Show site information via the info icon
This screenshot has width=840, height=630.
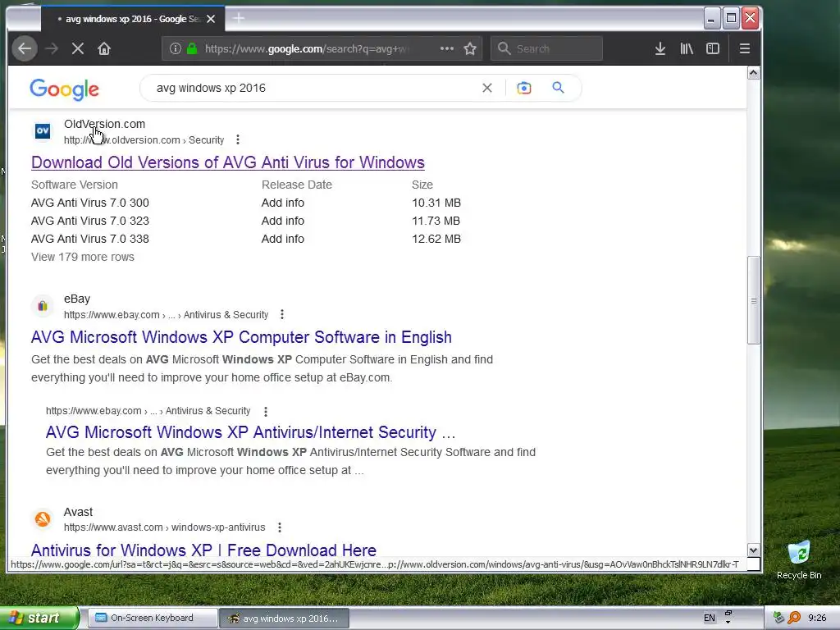[176, 48]
